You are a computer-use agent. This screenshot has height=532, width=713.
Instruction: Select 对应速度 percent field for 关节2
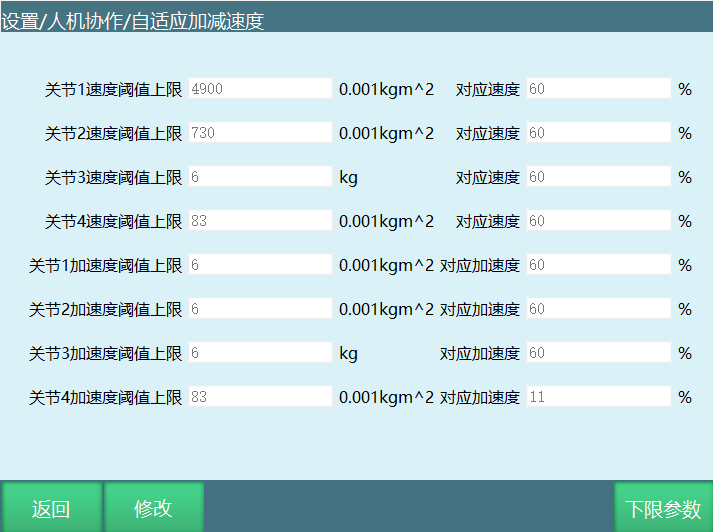(x=598, y=133)
